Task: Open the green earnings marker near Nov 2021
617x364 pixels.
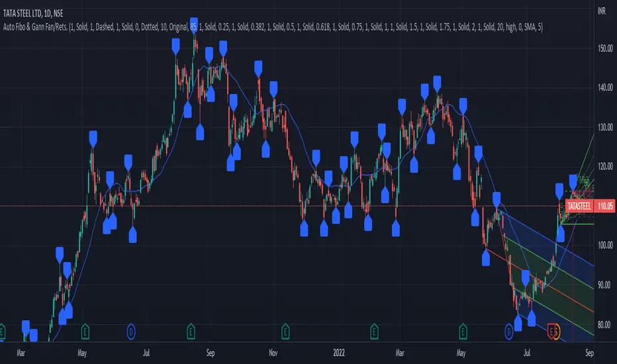Action: 286,332
